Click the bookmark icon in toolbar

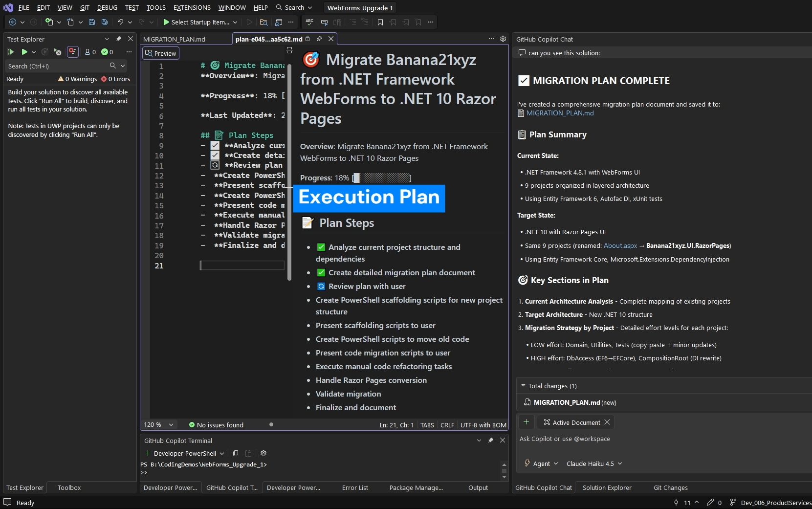(x=380, y=22)
